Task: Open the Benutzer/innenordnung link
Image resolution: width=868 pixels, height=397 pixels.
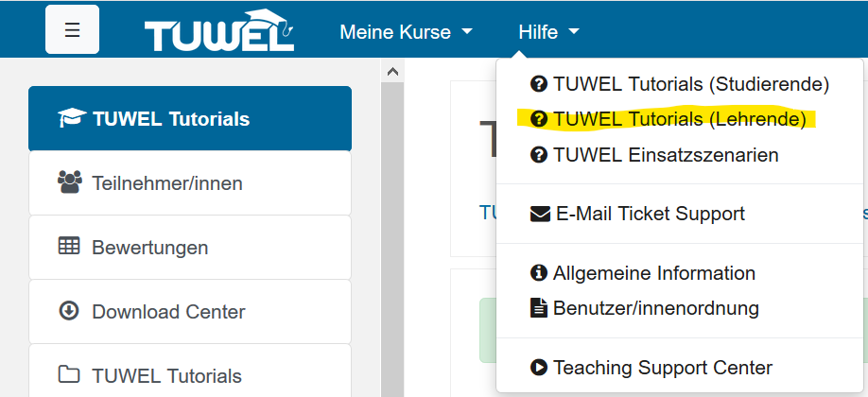Action: (x=655, y=308)
